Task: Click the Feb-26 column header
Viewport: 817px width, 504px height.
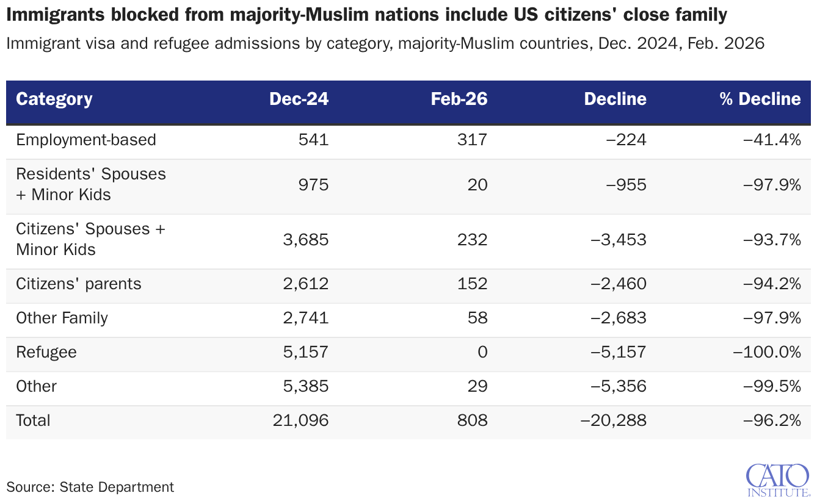Action: [x=459, y=99]
